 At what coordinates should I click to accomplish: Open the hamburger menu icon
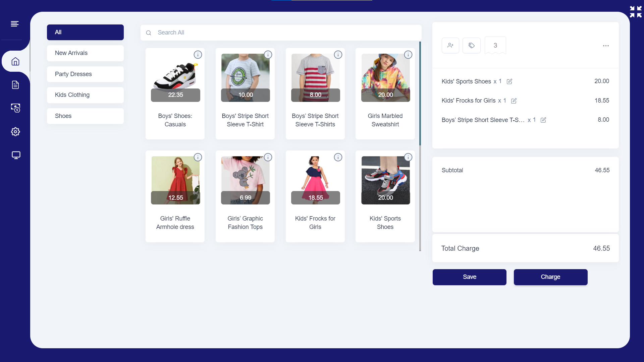click(x=14, y=24)
